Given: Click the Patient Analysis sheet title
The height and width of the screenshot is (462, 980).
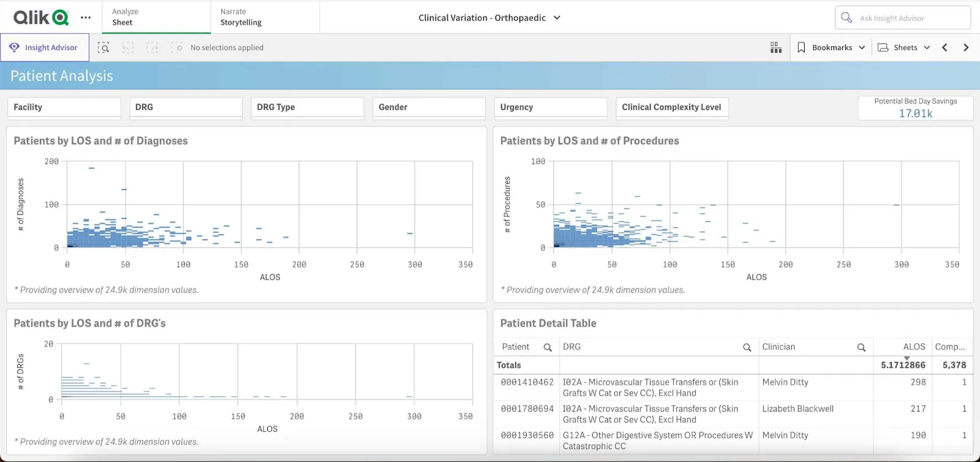Looking at the screenshot, I should (x=61, y=76).
